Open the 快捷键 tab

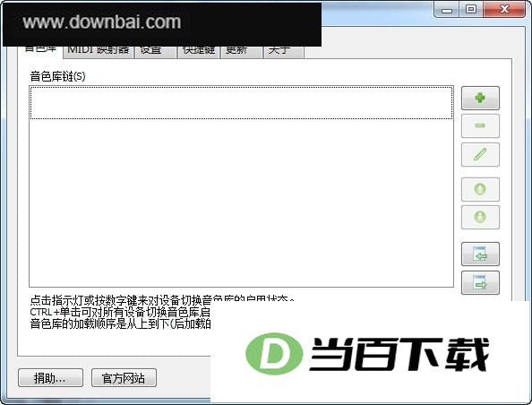click(x=199, y=52)
